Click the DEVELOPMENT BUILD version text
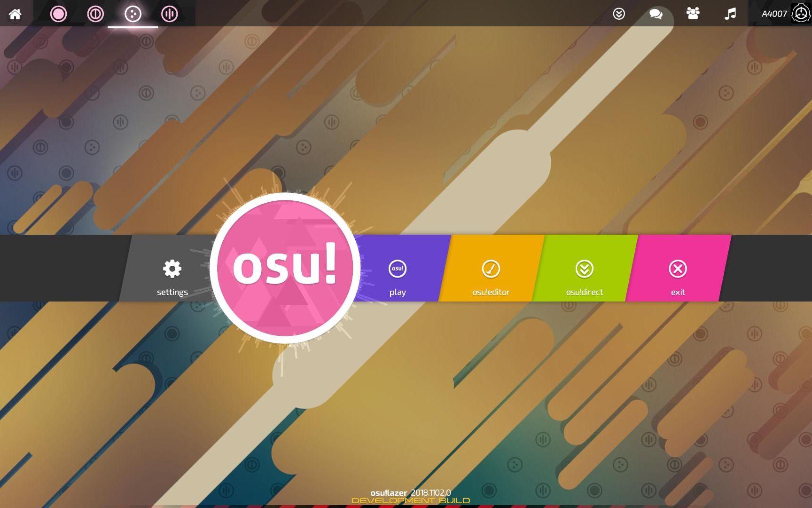The width and height of the screenshot is (812, 508). [x=410, y=501]
